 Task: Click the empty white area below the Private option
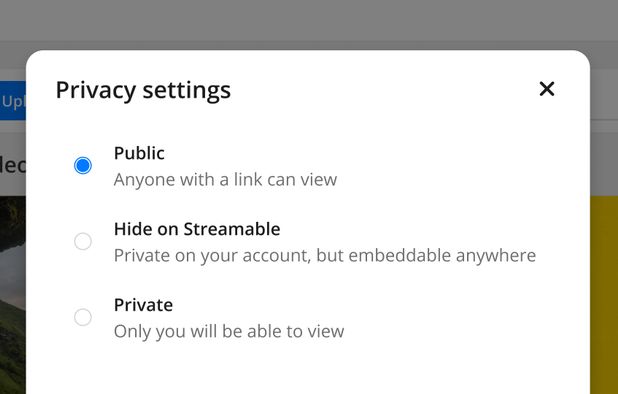(x=307, y=370)
